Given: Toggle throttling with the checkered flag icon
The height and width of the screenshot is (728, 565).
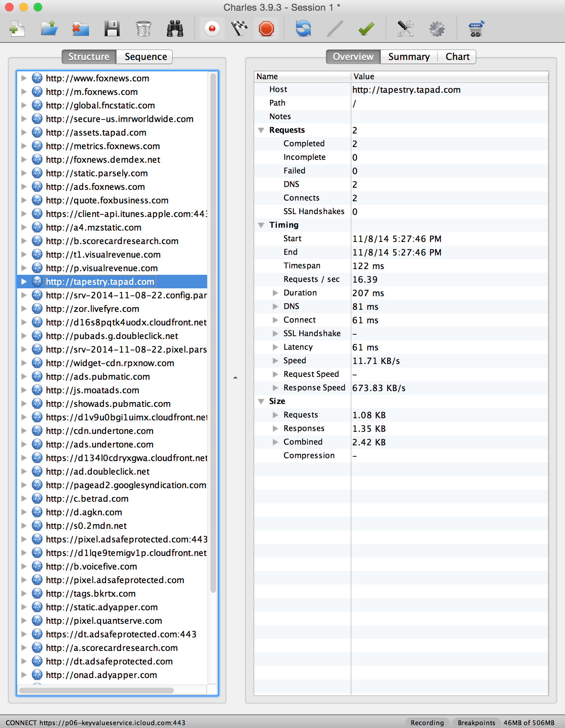Looking at the screenshot, I should (239, 29).
